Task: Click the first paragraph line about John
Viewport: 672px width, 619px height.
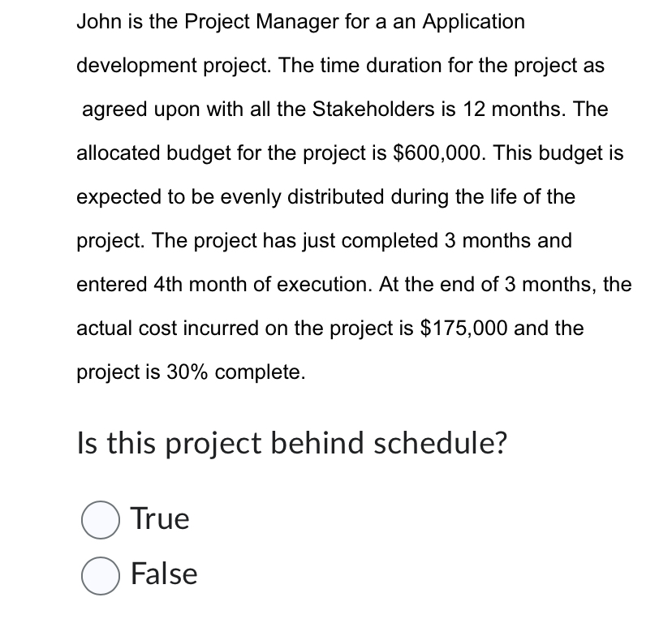Action: tap(300, 22)
